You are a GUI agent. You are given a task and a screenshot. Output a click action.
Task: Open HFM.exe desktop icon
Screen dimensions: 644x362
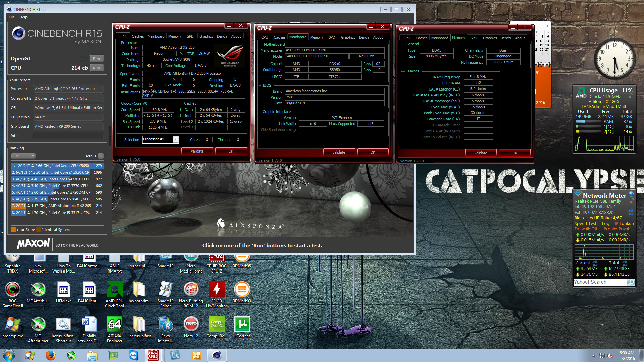pyautogui.click(x=64, y=292)
